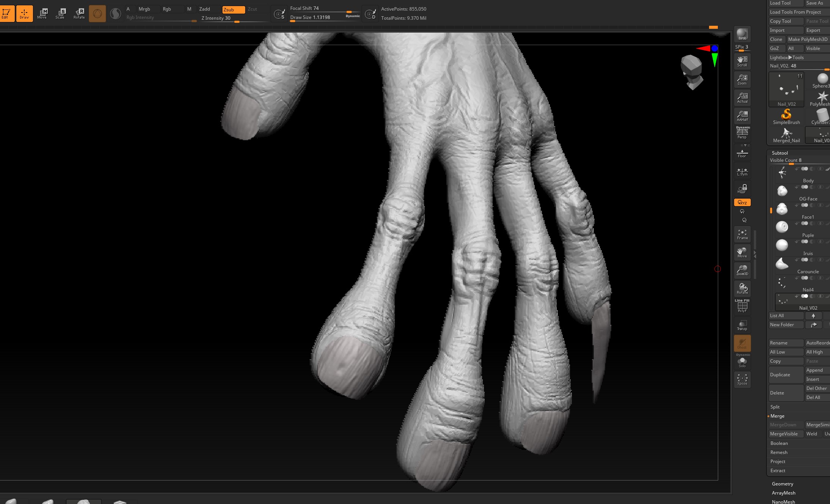830x504 pixels.
Task: Expand the Split section
Action: click(x=775, y=407)
